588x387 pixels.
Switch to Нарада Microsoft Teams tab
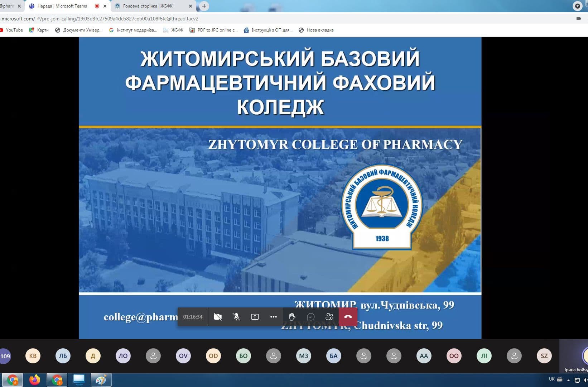point(62,6)
